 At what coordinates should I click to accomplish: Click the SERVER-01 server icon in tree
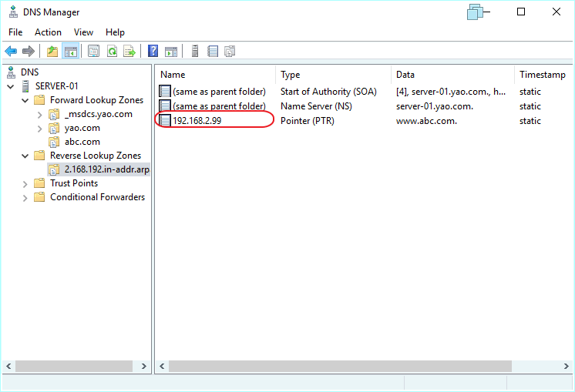click(25, 86)
